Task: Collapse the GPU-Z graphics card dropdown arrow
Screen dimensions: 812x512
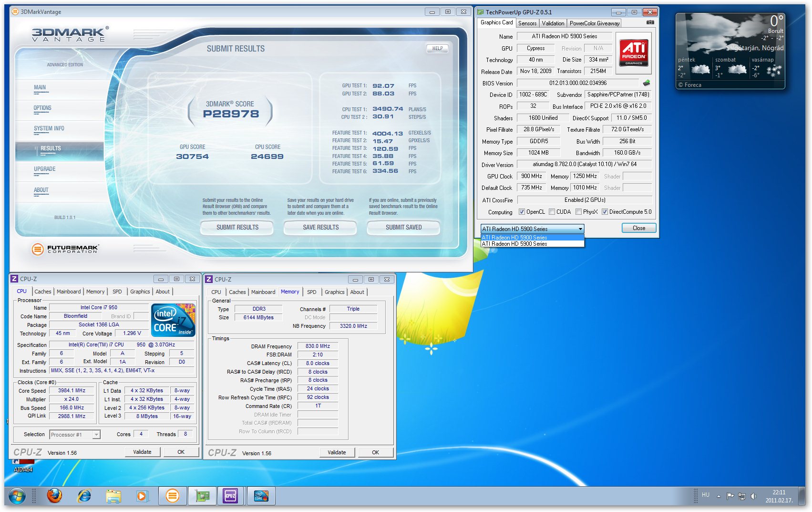Action: [580, 229]
